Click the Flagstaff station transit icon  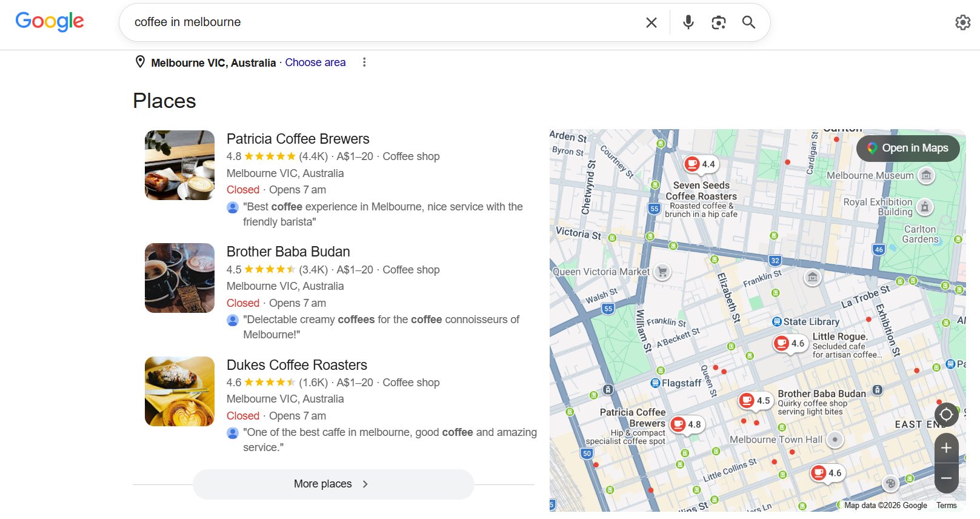pyautogui.click(x=655, y=383)
